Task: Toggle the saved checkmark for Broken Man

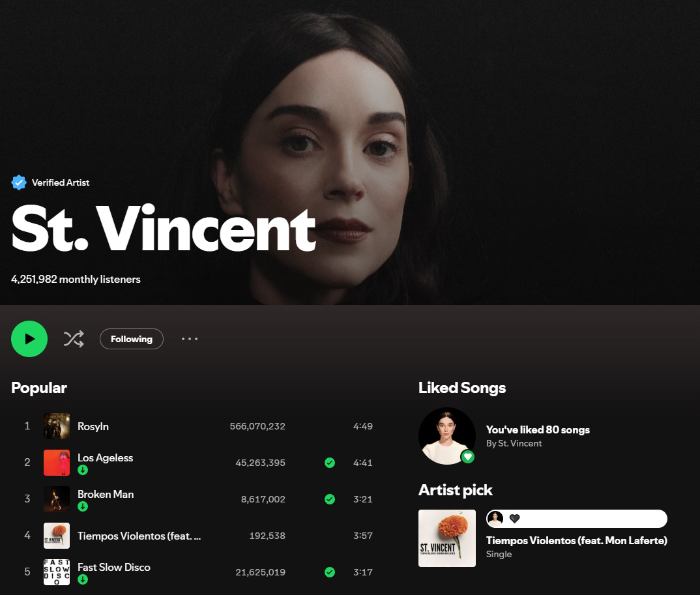Action: click(330, 499)
